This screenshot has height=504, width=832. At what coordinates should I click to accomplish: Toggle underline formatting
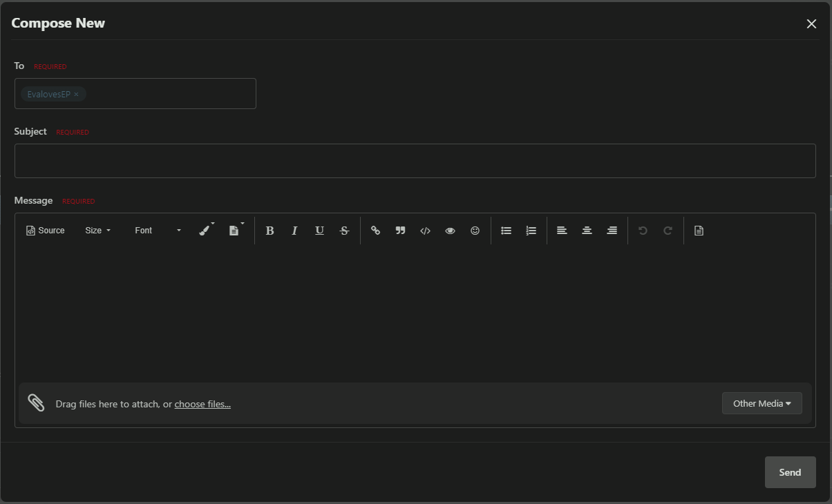pyautogui.click(x=319, y=231)
